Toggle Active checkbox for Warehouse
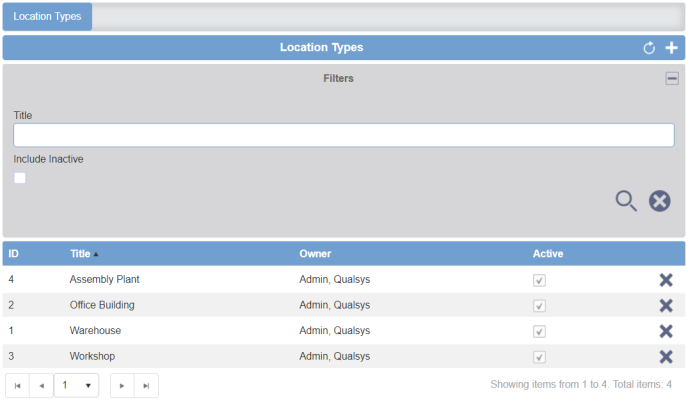 click(539, 331)
